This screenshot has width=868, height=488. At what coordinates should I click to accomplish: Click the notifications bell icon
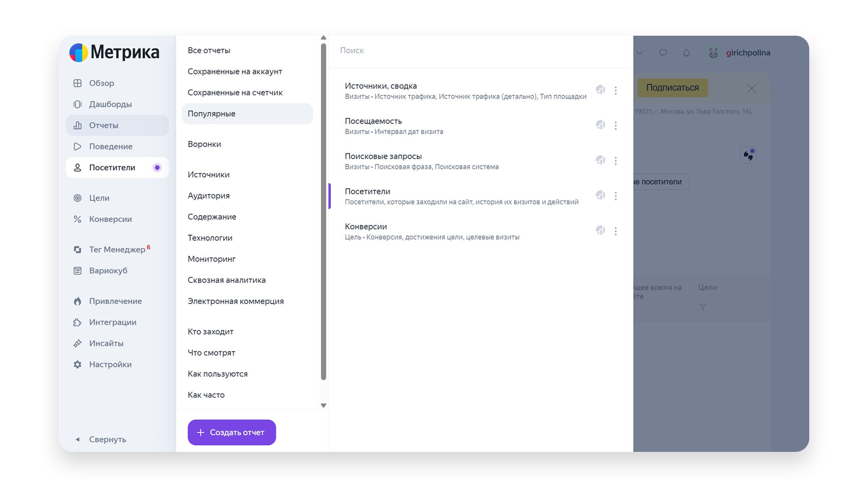click(x=686, y=53)
